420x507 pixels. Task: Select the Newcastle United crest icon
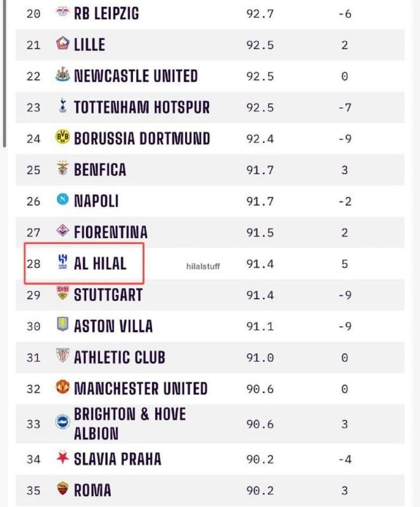point(63,75)
